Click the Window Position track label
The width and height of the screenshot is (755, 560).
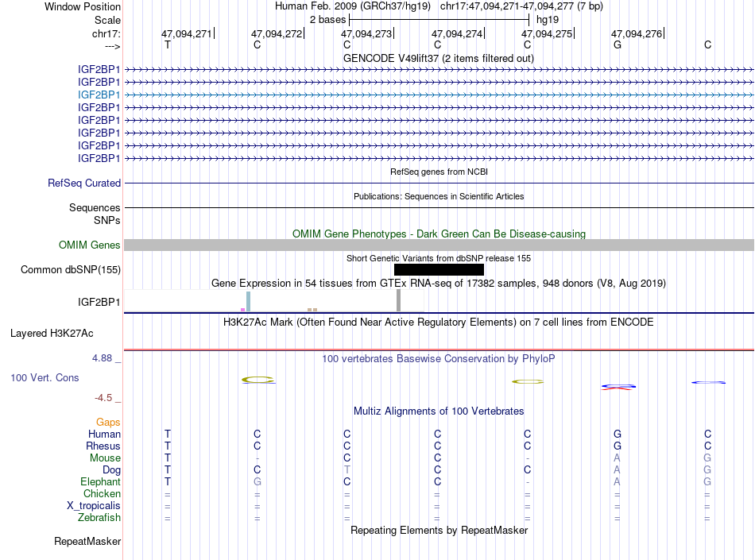coord(83,6)
